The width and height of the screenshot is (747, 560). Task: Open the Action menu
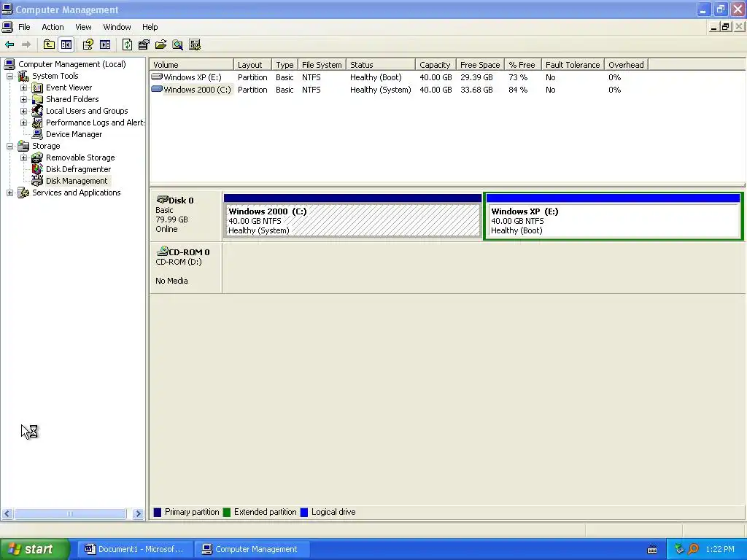coord(53,27)
